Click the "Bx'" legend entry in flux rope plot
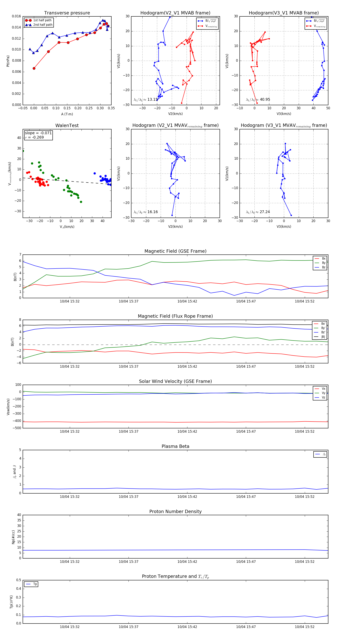351x644 pixels. [x=320, y=324]
